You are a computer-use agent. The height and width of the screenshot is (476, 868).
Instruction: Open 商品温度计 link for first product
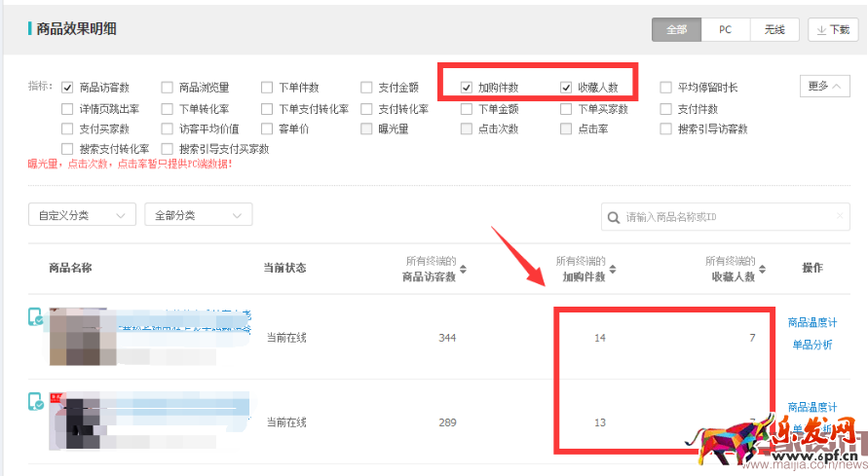[x=811, y=323]
